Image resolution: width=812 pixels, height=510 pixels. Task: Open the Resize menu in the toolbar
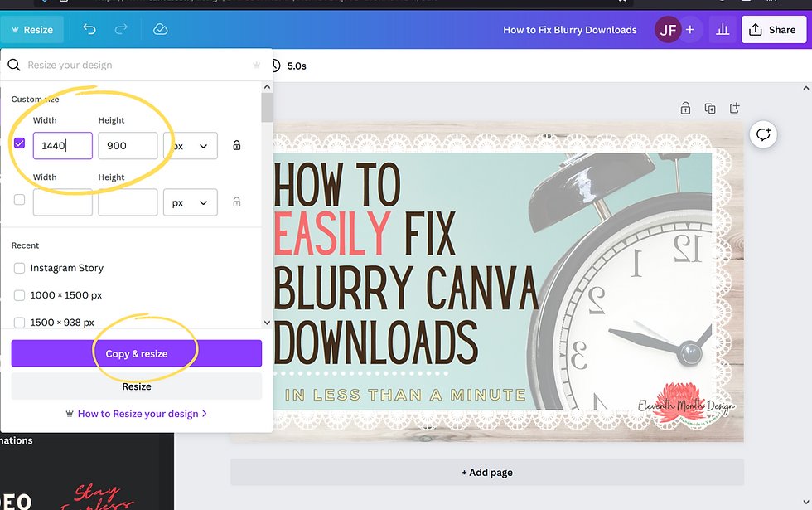pos(32,29)
